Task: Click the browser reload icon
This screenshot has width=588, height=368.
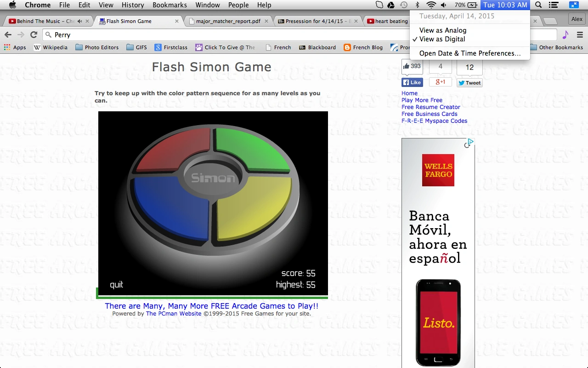Action: tap(34, 35)
